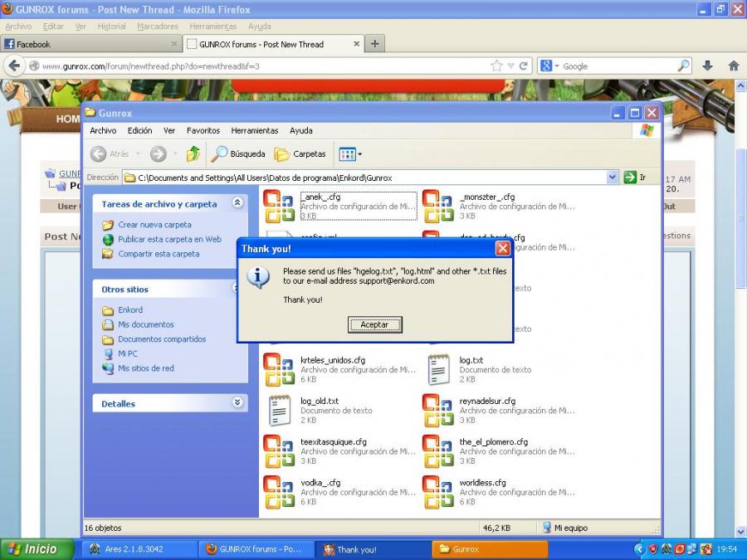This screenshot has height=560, width=747.
Task: Toggle the Carpetas folders pane
Action: [x=300, y=153]
